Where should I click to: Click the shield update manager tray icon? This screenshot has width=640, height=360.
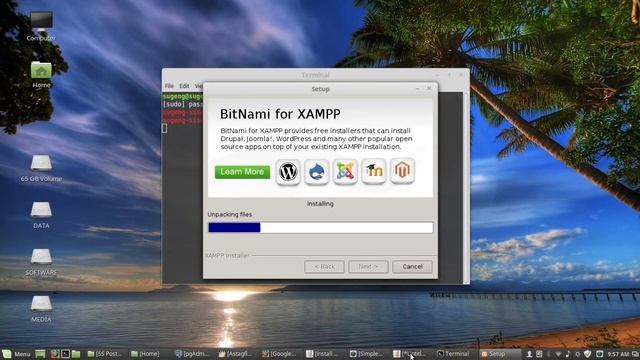point(587,354)
